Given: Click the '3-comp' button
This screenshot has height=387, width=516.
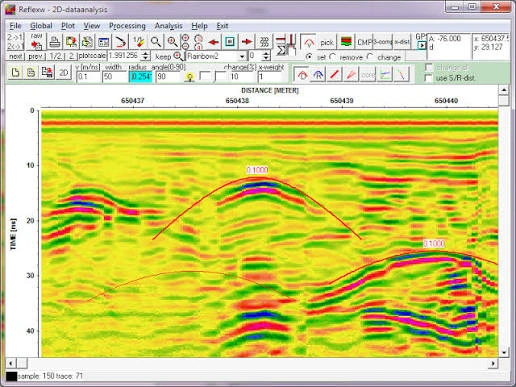Looking at the screenshot, I should (383, 42).
